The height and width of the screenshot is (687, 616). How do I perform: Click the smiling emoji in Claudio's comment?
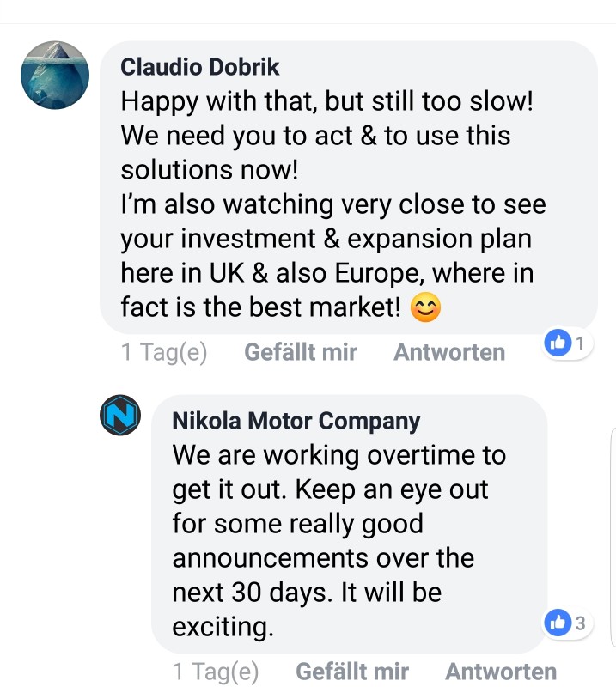(426, 308)
